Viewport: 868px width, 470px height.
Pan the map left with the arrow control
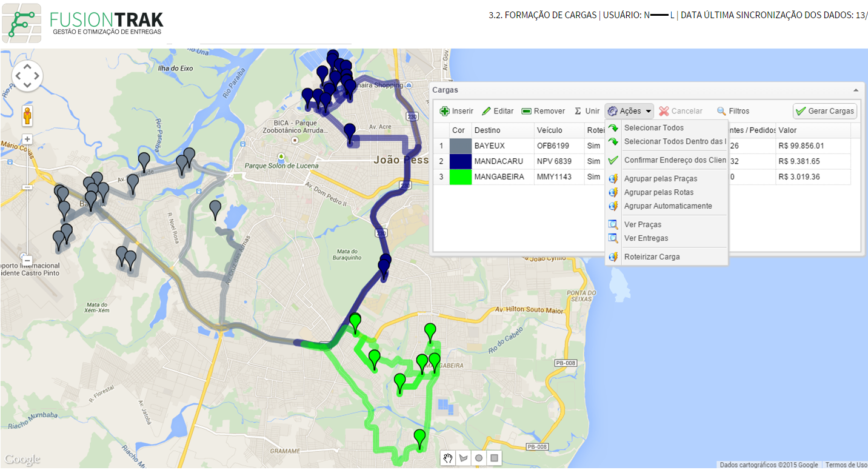(x=18, y=76)
